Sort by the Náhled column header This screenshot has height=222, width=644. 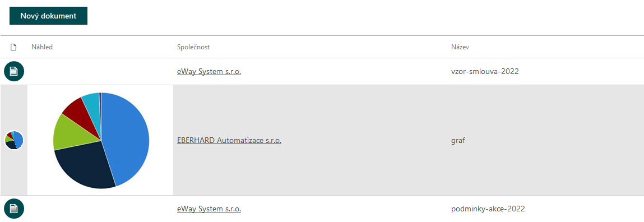click(x=42, y=47)
